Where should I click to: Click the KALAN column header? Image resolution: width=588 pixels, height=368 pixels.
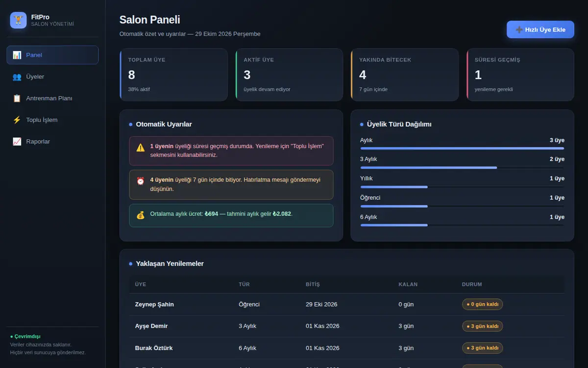[408, 284]
